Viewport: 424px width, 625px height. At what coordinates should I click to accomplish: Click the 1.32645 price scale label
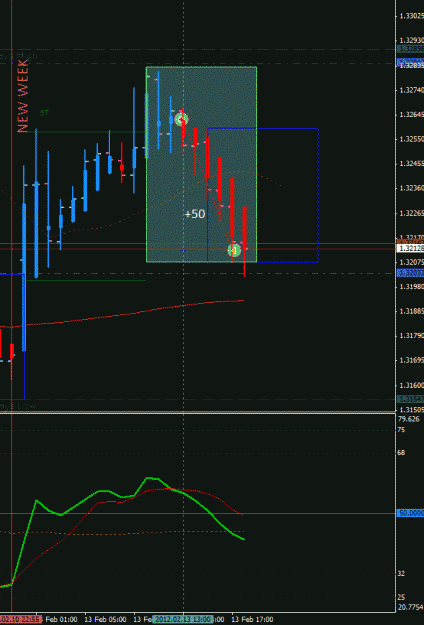[411, 115]
